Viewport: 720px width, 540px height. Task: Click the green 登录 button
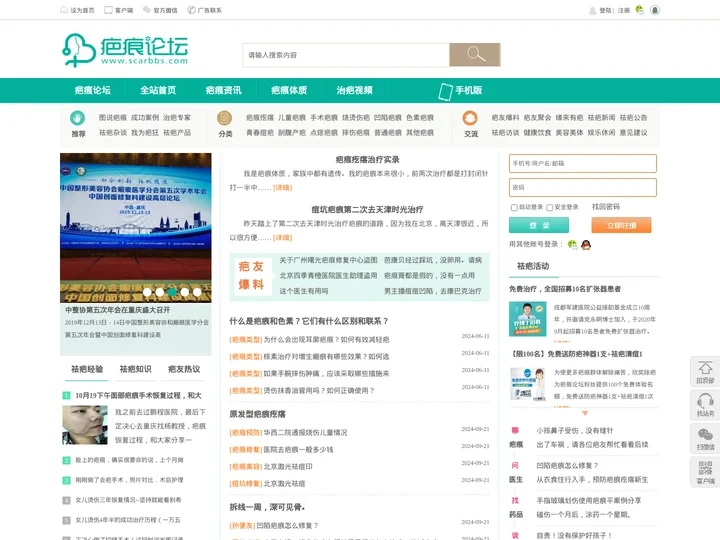[539, 225]
